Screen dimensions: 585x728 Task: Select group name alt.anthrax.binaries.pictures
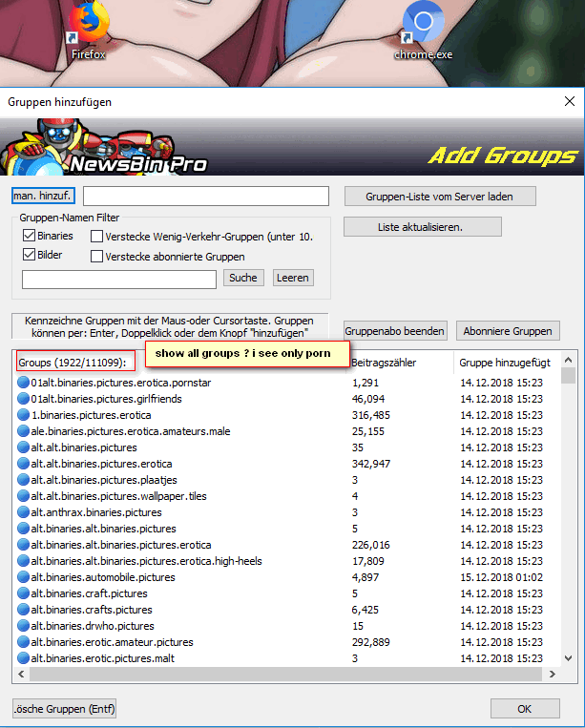point(96,512)
